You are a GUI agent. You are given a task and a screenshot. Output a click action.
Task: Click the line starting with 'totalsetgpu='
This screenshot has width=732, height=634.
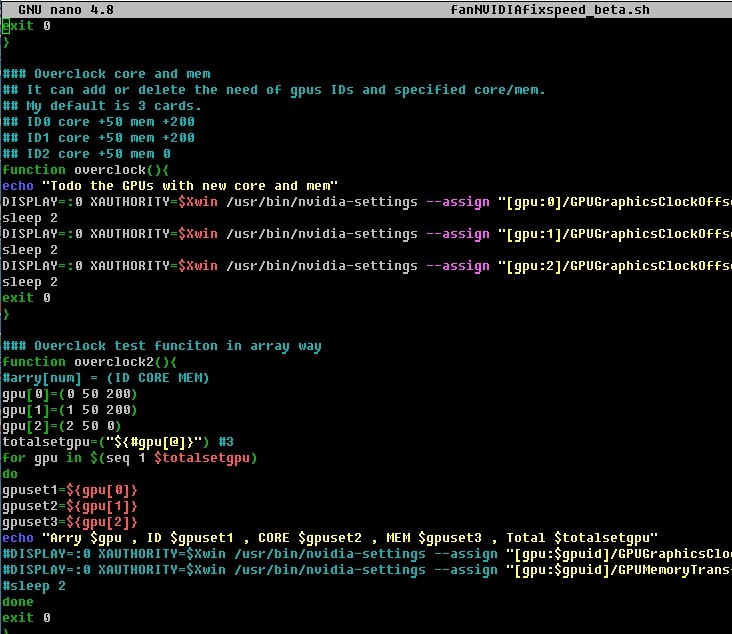coord(118,442)
